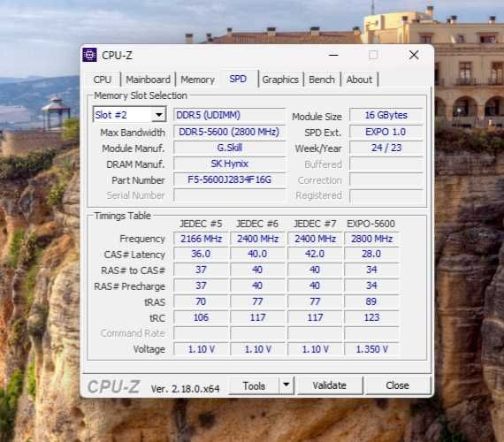Click the CPU-Z app icon in title bar
Image resolution: width=504 pixels, height=442 pixels.
(x=89, y=55)
